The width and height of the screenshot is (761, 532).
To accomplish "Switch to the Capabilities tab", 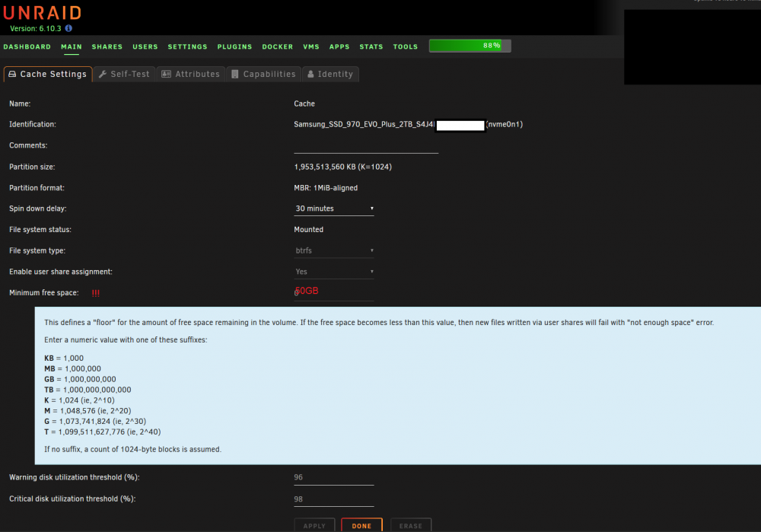I will pos(264,75).
